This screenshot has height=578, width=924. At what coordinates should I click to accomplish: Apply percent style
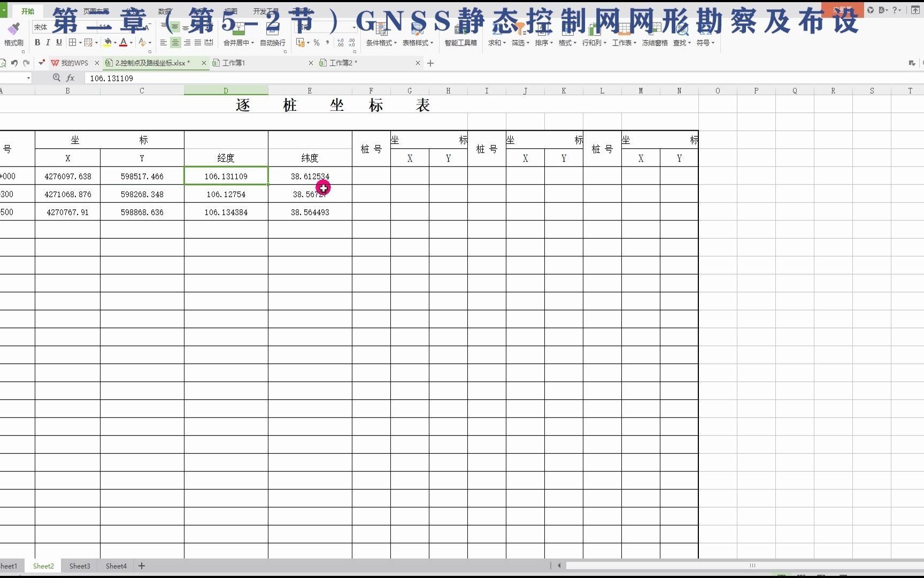pos(317,42)
